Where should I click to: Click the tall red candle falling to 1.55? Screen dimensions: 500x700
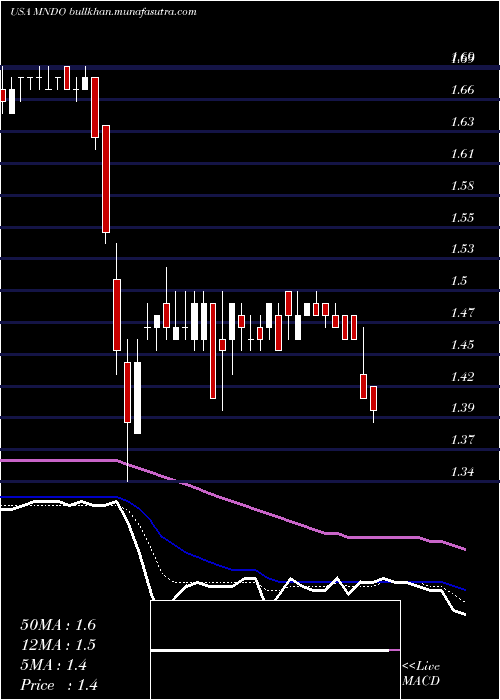(106, 179)
